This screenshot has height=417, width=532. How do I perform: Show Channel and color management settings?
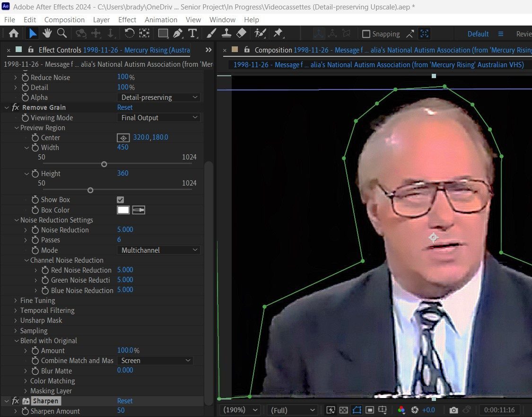click(401, 410)
